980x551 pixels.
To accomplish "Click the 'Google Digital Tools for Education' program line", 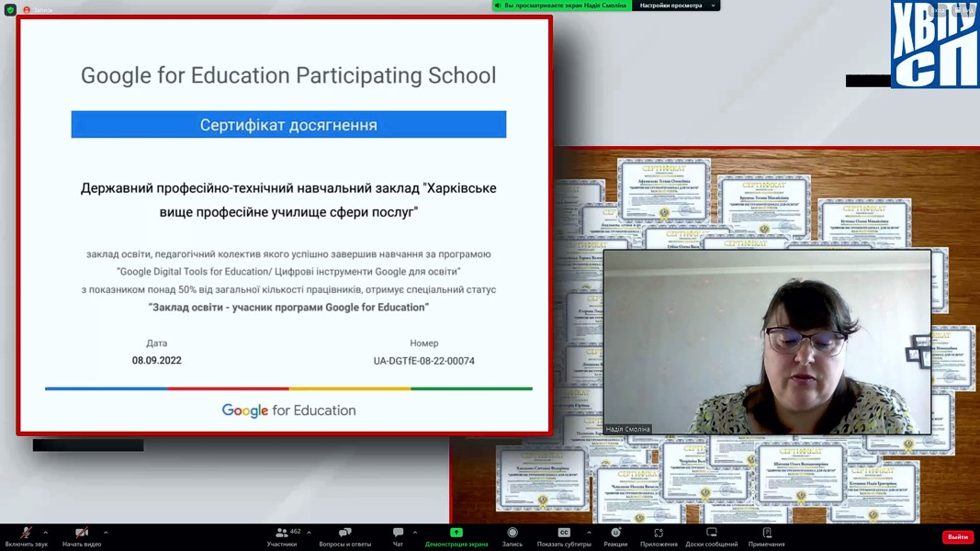I will (288, 272).
